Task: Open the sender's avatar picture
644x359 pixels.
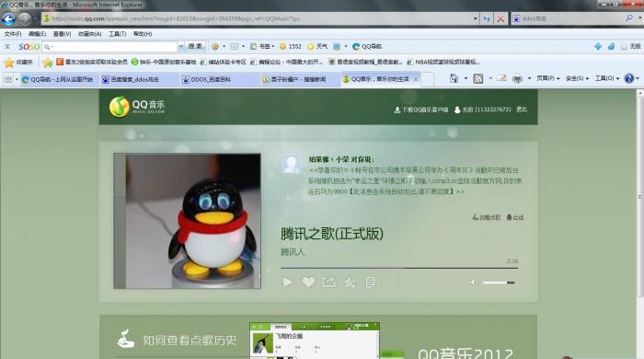Action: [292, 164]
